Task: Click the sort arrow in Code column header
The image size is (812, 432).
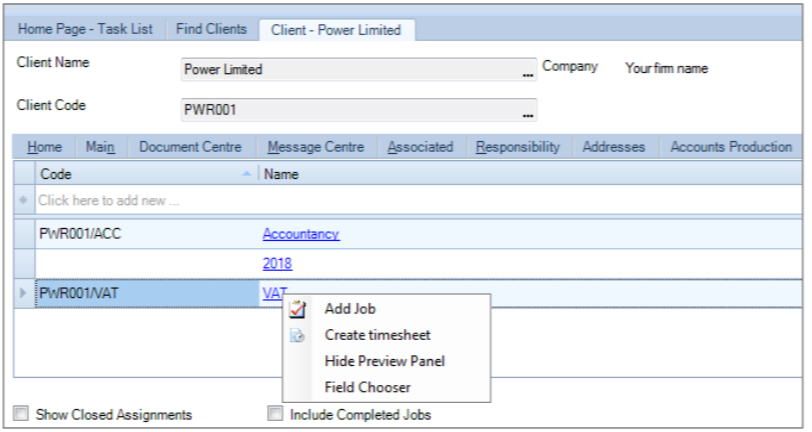Action: pyautogui.click(x=247, y=174)
